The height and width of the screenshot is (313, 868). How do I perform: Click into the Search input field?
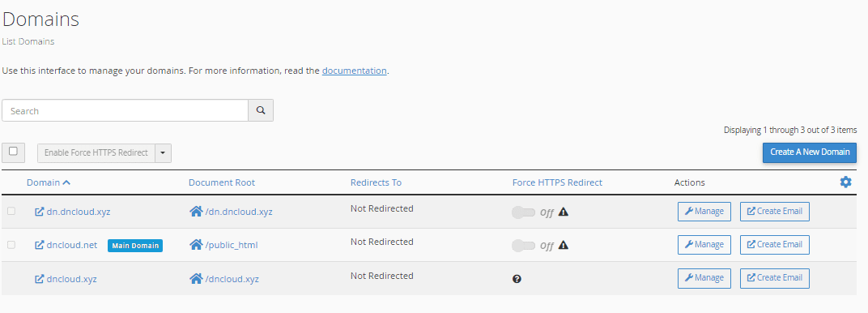pyautogui.click(x=126, y=110)
